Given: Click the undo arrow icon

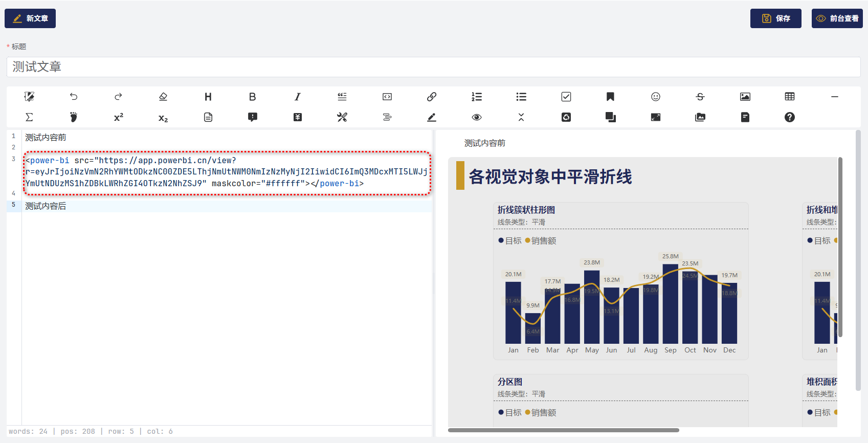Looking at the screenshot, I should [x=74, y=97].
